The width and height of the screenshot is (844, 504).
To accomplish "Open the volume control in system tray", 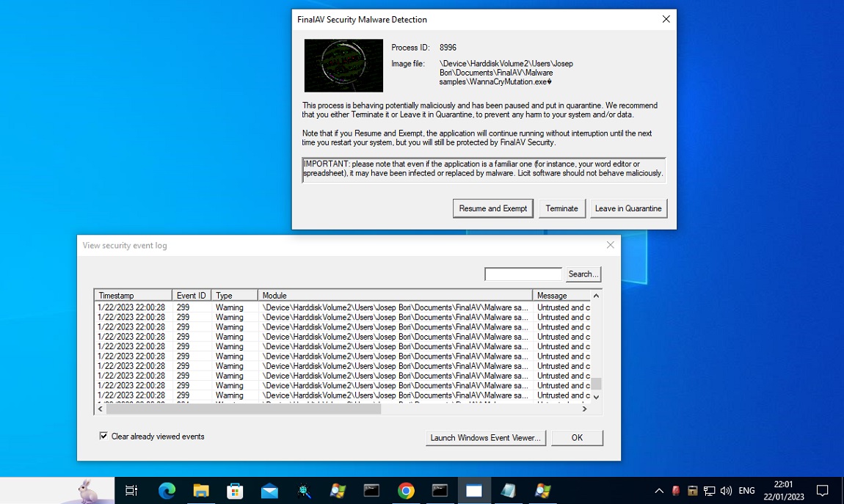I will tap(726, 491).
